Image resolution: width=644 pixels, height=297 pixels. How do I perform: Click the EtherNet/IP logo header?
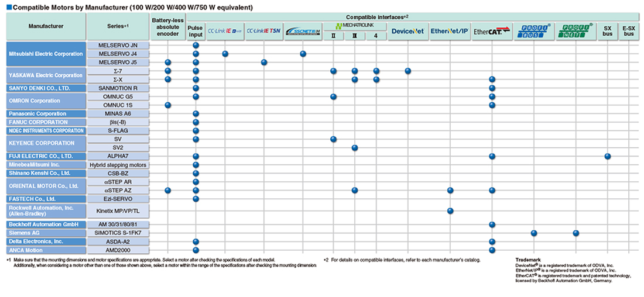450,31
